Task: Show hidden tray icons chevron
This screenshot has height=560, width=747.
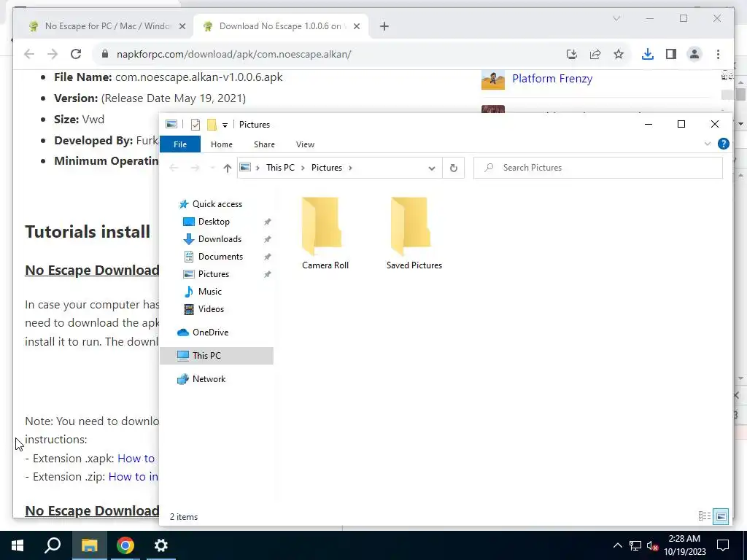Action: (617, 545)
